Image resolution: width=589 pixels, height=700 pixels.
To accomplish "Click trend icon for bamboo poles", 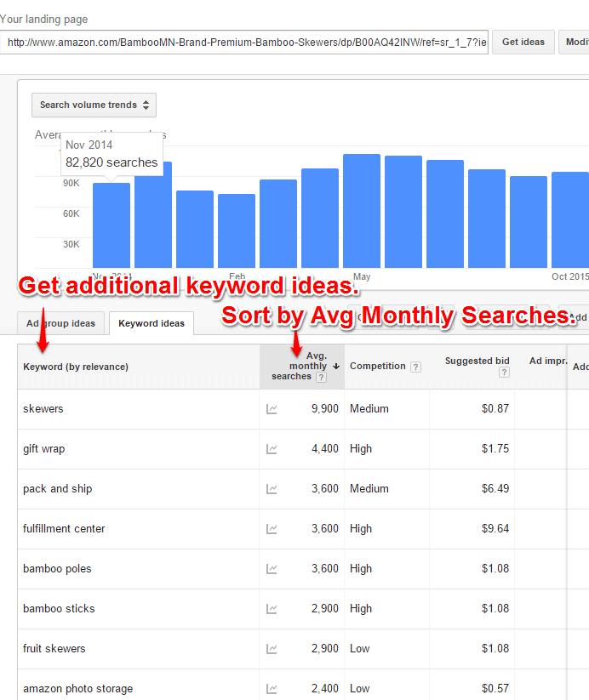I will pyautogui.click(x=272, y=569).
